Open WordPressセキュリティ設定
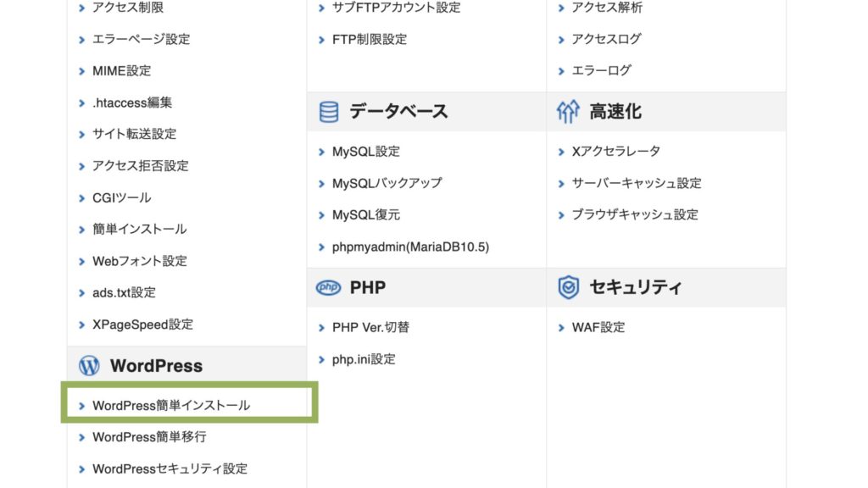This screenshot has height=488, width=868. click(x=170, y=469)
